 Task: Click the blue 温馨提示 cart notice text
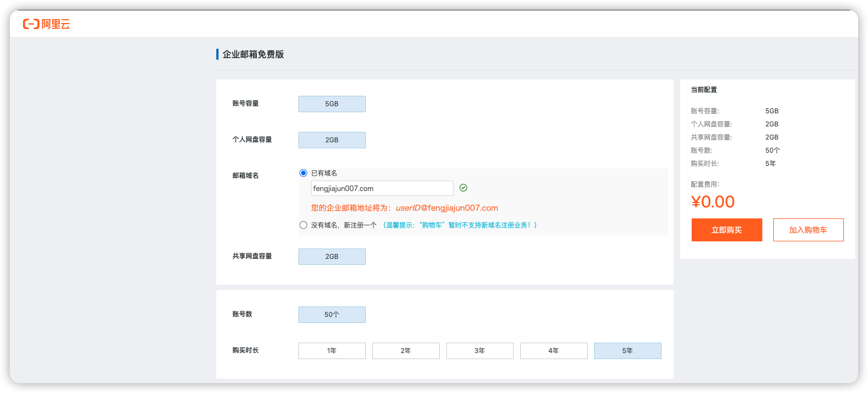[459, 225]
